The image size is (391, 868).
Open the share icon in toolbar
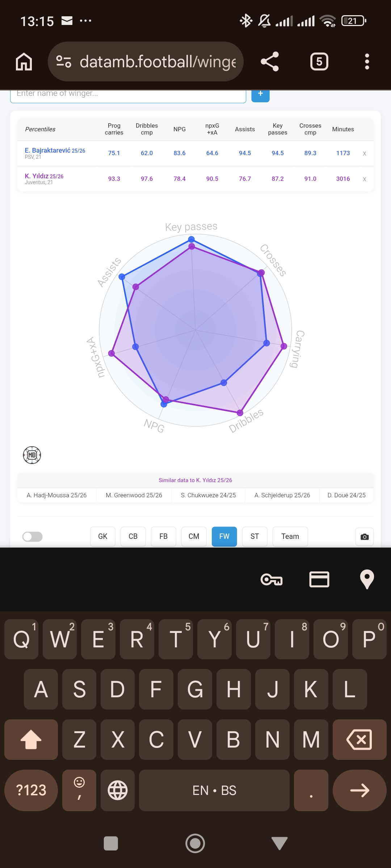270,61
